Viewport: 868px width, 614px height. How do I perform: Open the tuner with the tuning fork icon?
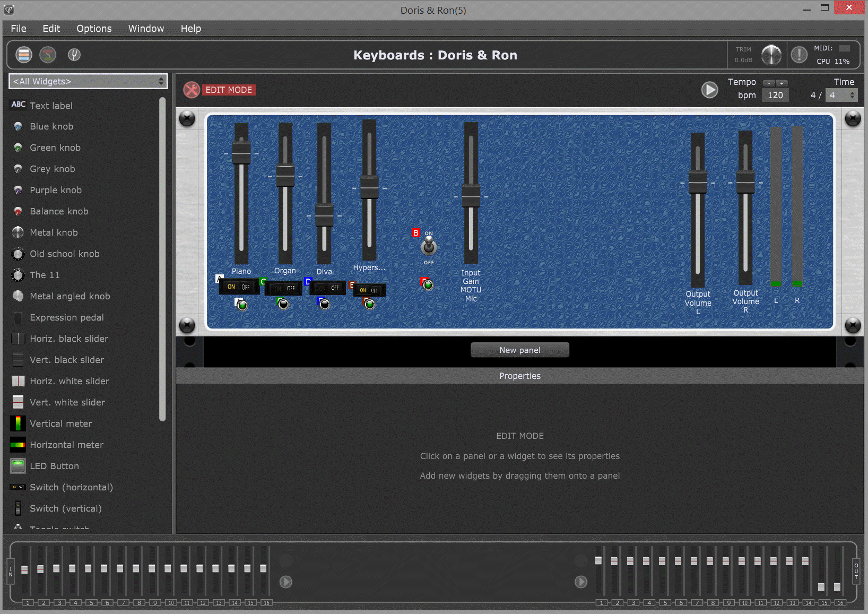coord(74,55)
